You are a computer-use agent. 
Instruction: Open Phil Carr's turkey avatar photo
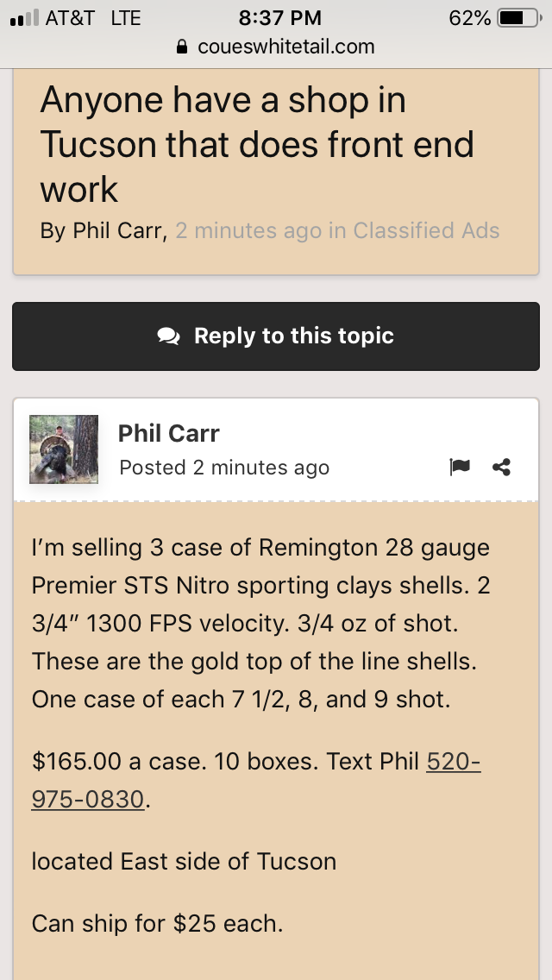click(x=64, y=449)
